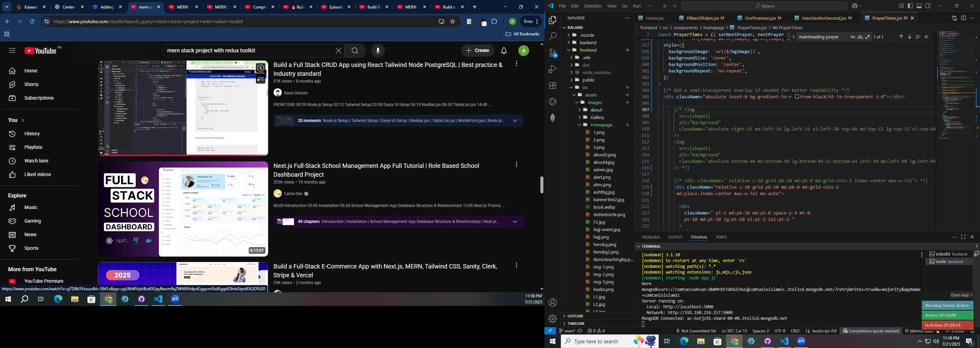Open YouTube account avatar menu
This screenshot has height=348, width=980.
click(523, 51)
